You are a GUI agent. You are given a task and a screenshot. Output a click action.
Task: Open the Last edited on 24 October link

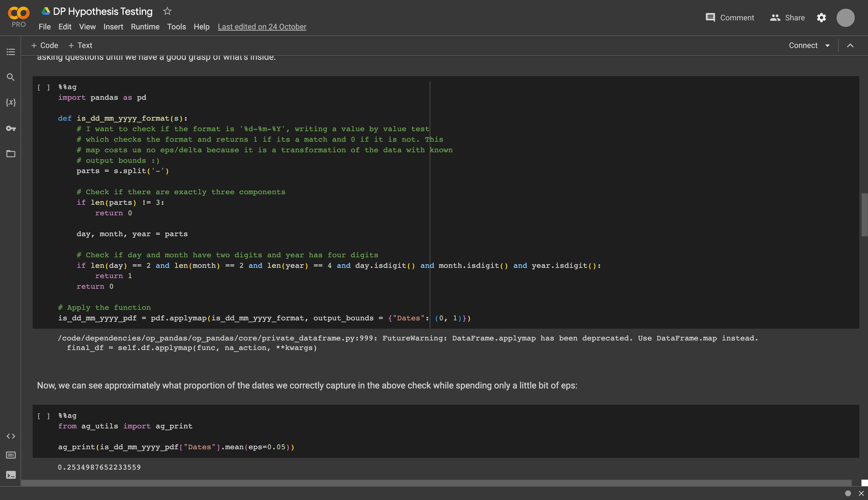[x=262, y=27]
